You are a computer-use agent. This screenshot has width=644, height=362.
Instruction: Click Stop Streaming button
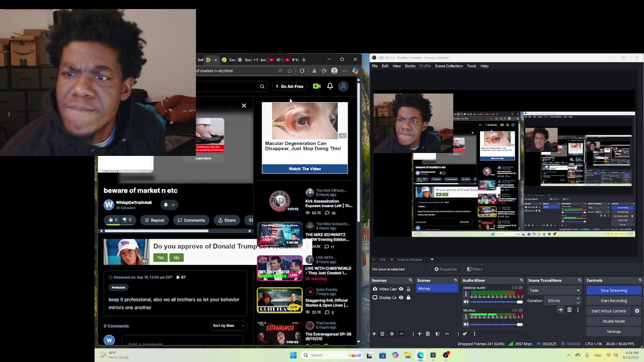pos(614,291)
